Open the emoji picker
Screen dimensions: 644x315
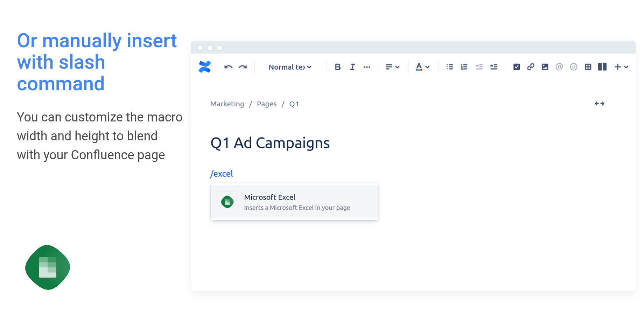pyautogui.click(x=574, y=67)
